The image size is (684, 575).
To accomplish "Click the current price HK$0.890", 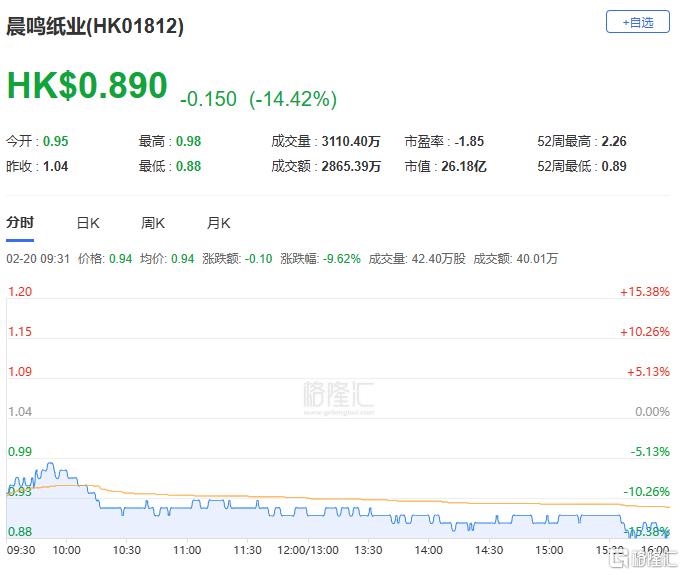I will point(87,86).
